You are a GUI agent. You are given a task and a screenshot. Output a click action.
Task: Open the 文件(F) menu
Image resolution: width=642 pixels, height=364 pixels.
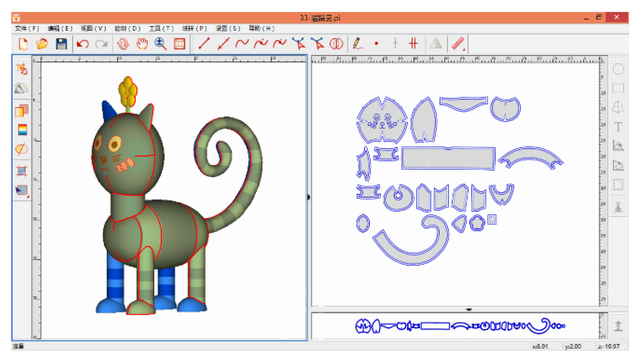point(27,28)
